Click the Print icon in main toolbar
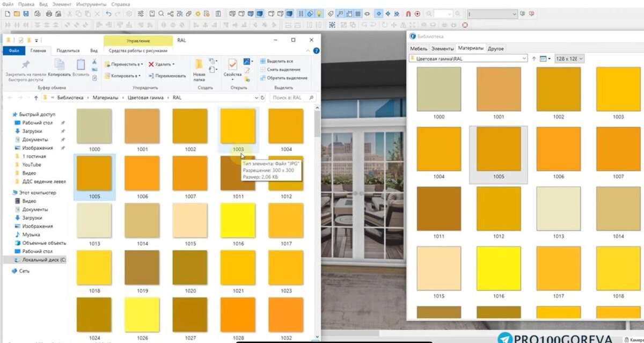The width and height of the screenshot is (644, 343). tap(50, 14)
